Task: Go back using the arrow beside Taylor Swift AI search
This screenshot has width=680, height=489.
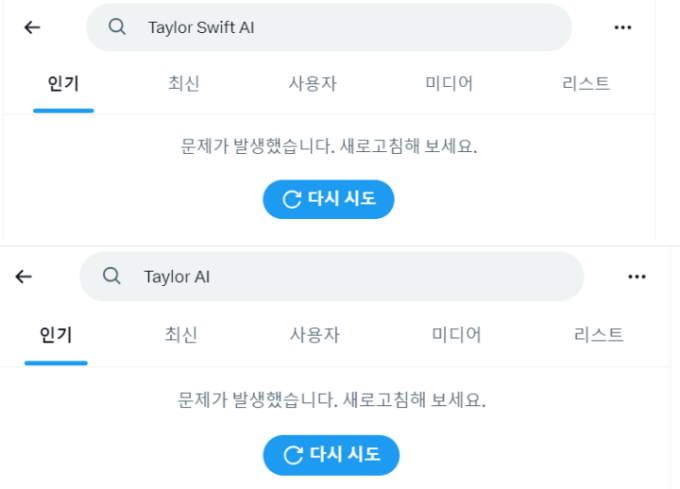Action: click(x=32, y=27)
